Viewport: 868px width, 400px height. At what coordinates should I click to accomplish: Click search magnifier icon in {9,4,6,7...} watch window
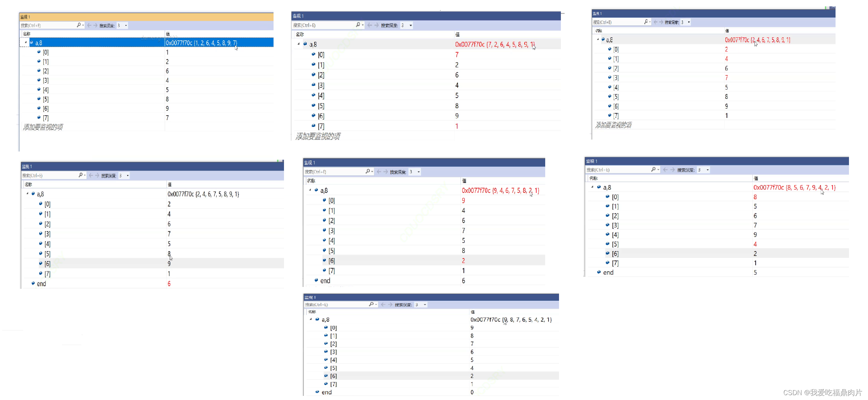click(x=368, y=171)
